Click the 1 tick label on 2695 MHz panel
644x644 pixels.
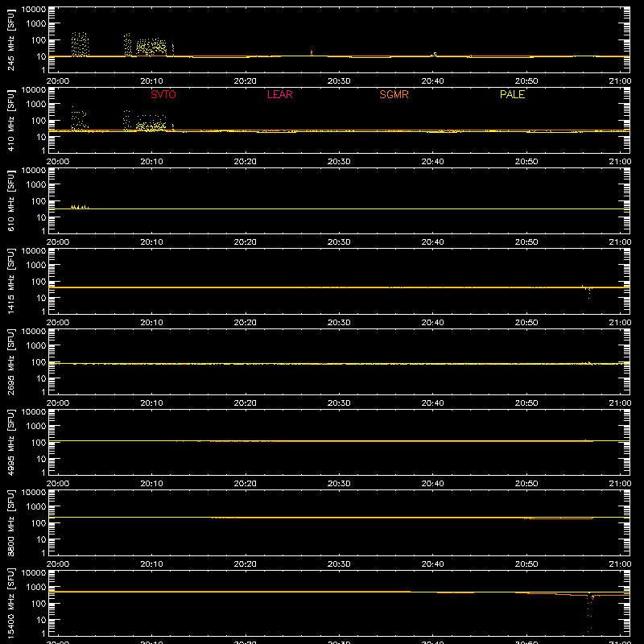pos(43,392)
